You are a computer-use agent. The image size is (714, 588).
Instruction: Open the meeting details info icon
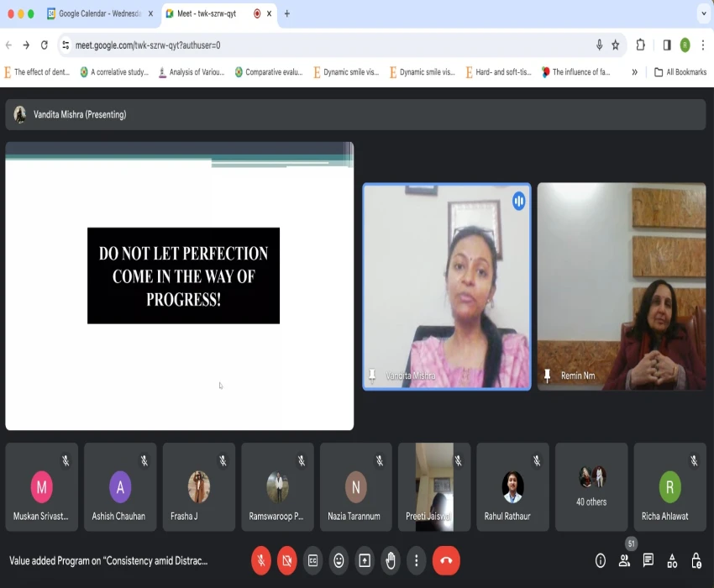(601, 560)
